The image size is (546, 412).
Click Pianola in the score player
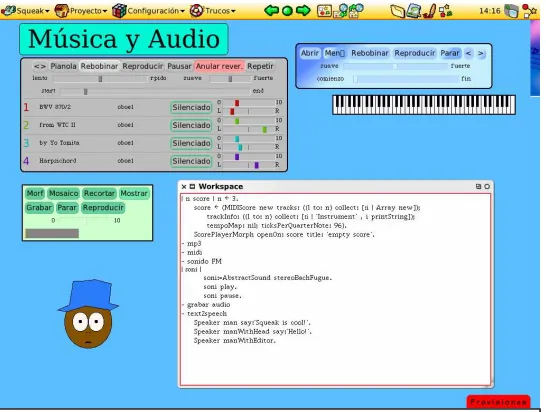tap(63, 66)
